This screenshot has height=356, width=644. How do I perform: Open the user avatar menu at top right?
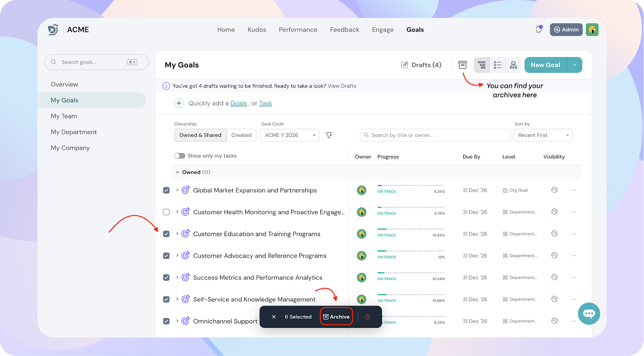point(592,29)
